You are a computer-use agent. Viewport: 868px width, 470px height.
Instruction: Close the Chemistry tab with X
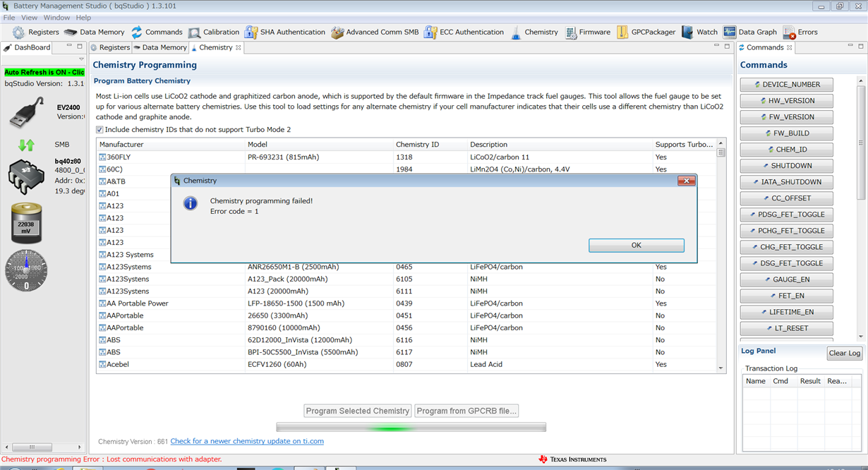239,47
